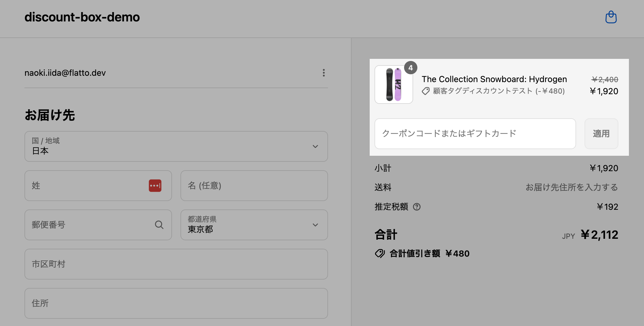Click the postal code search magnifier icon
This screenshot has width=644, height=326.
(x=159, y=225)
